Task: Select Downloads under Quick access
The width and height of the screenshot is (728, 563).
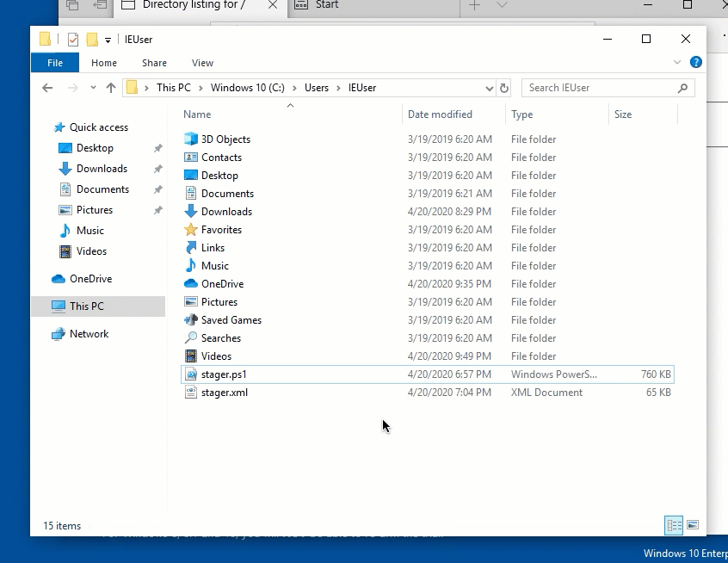Action: 102,169
